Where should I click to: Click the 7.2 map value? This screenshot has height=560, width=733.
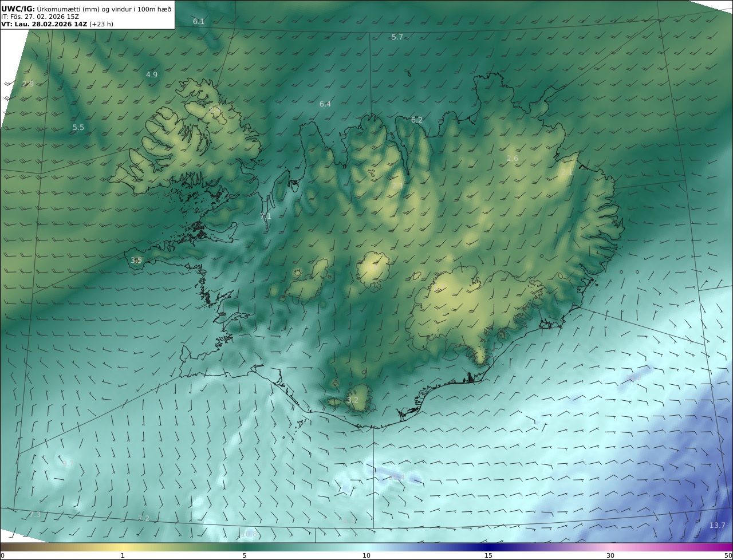(x=144, y=518)
